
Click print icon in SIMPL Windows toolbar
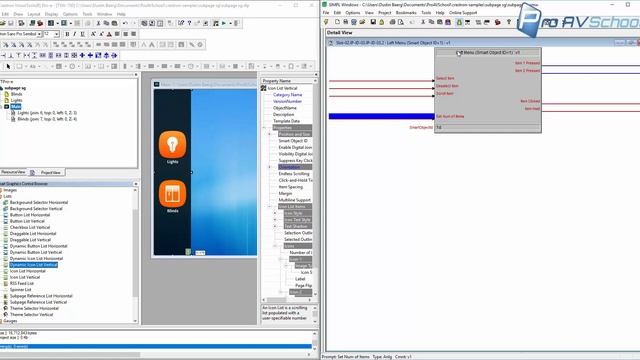[393, 22]
